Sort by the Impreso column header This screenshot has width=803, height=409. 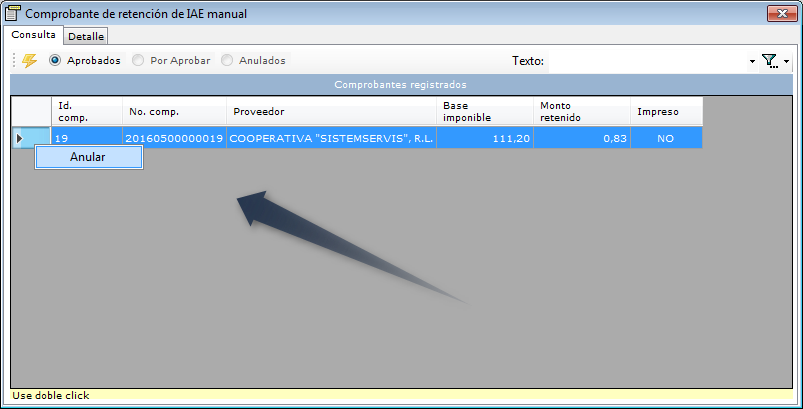[x=666, y=112]
